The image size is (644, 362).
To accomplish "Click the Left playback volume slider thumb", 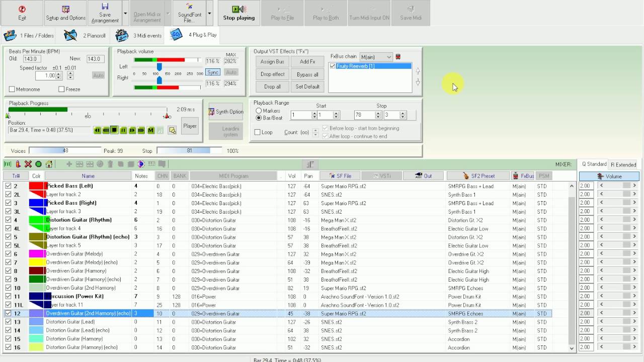I will (x=159, y=66).
